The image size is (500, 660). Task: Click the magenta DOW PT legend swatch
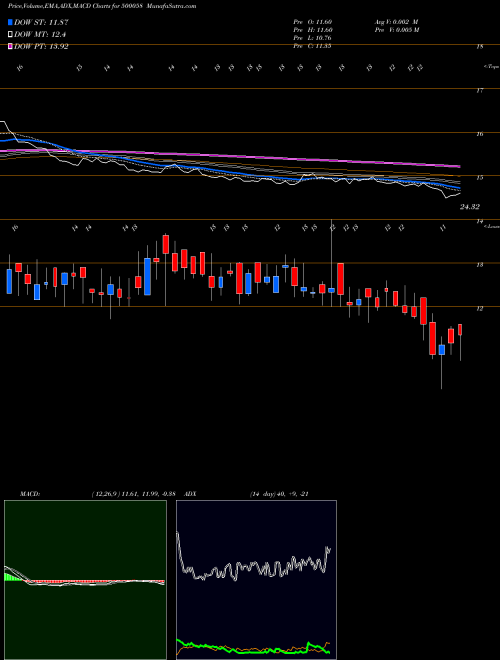click(11, 46)
